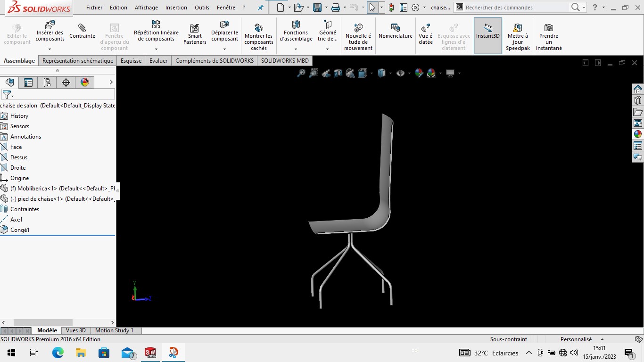Open the Outils menu
Image resolution: width=644 pixels, height=362 pixels.
tap(202, 8)
